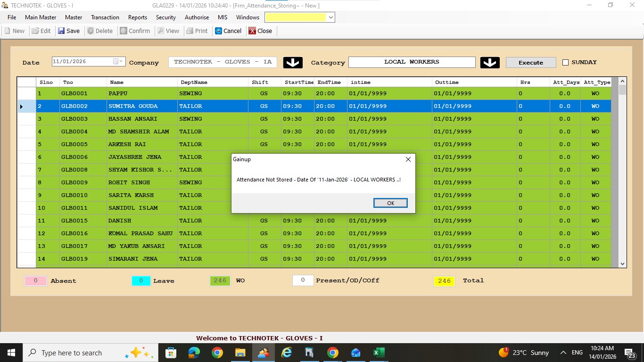
Task: Click the Save toolbar icon
Action: click(62, 31)
